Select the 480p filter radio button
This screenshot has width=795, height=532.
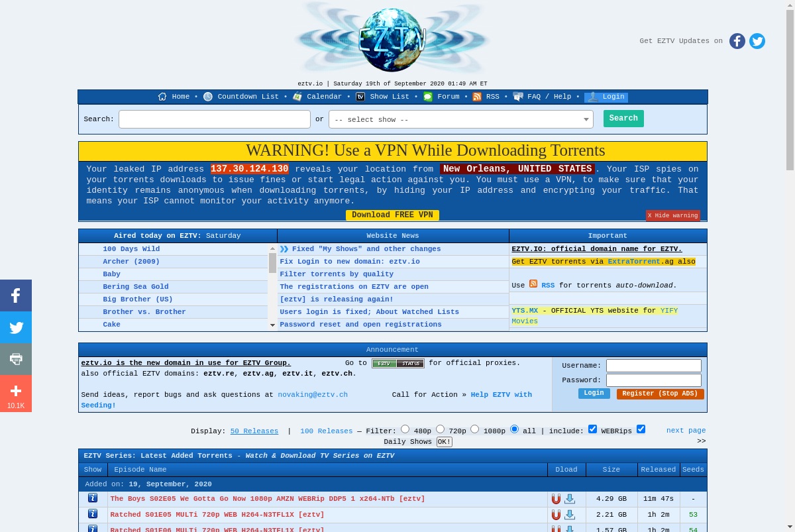pyautogui.click(x=405, y=429)
